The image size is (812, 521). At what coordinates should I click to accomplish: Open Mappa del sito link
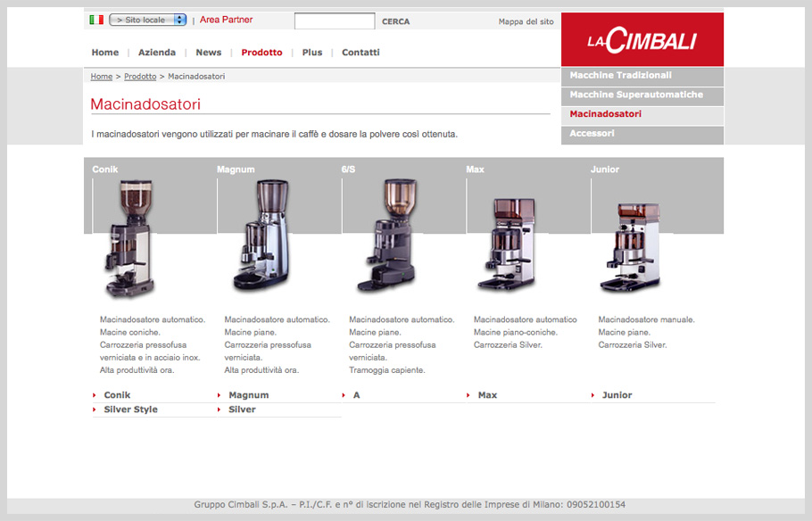coord(526,21)
